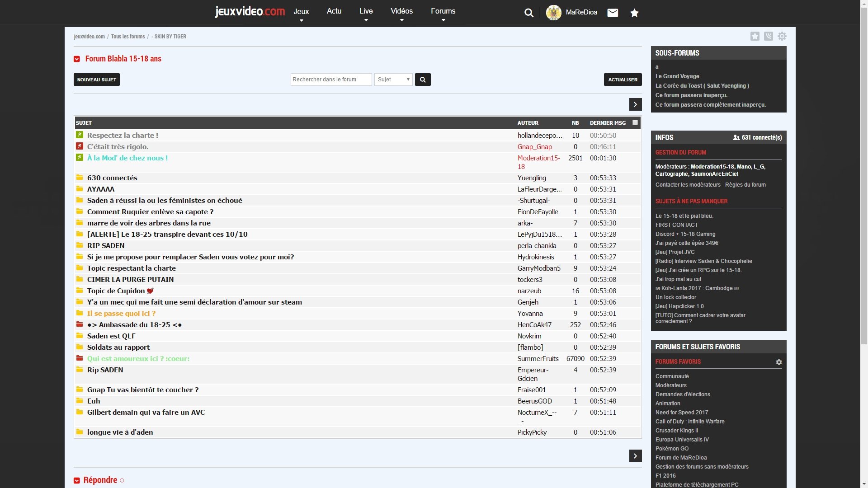
Task: Add forum to favorites via star icon
Action: [x=755, y=36]
